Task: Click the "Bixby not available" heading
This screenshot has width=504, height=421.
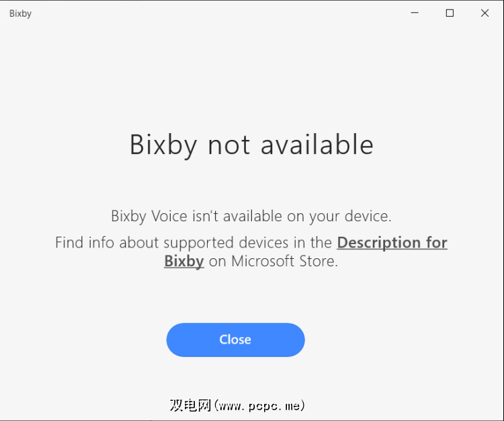Action: point(251,145)
